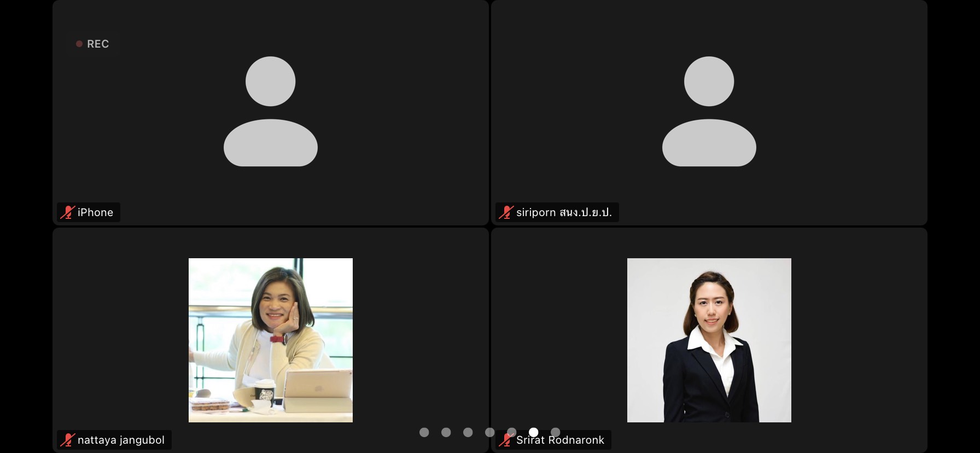This screenshot has width=980, height=453.
Task: Click muted mic icon beside siriporn
Action: pyautogui.click(x=506, y=212)
